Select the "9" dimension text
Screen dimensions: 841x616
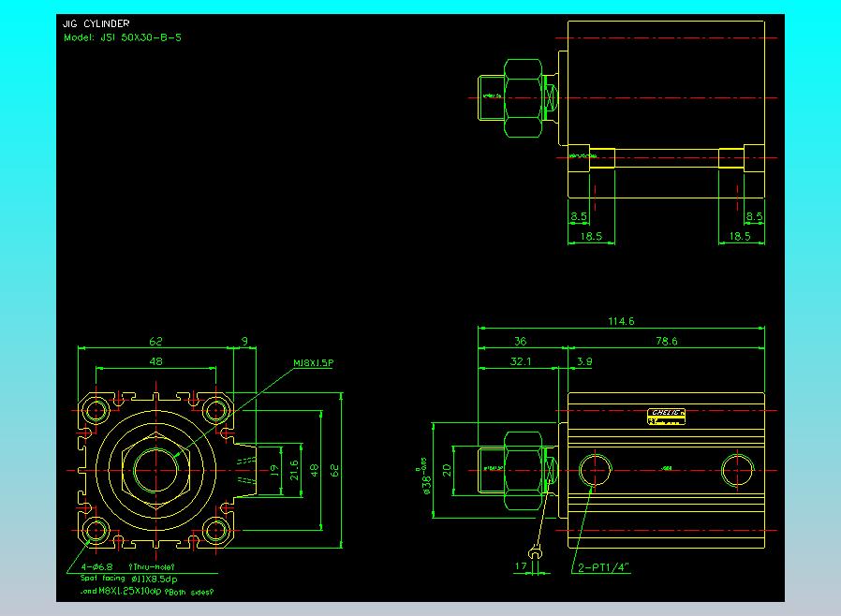[x=244, y=341]
